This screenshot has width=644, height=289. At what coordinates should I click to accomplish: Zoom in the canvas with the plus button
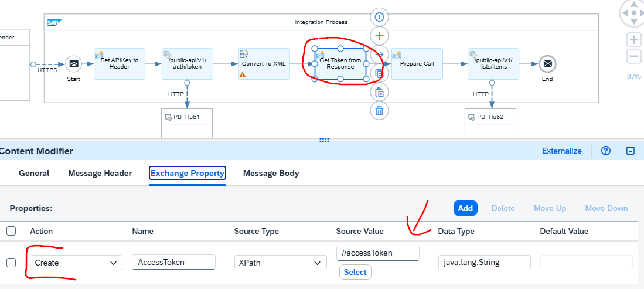pos(633,40)
